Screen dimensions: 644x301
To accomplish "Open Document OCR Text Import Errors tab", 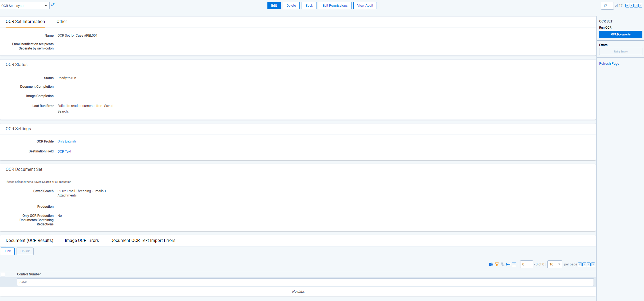I will pyautogui.click(x=143, y=241).
